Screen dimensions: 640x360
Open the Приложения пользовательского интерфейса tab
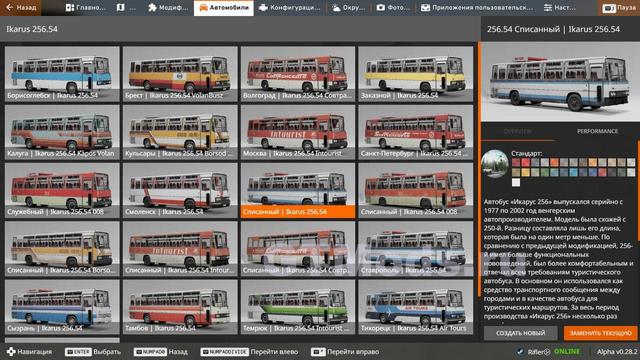476,8
